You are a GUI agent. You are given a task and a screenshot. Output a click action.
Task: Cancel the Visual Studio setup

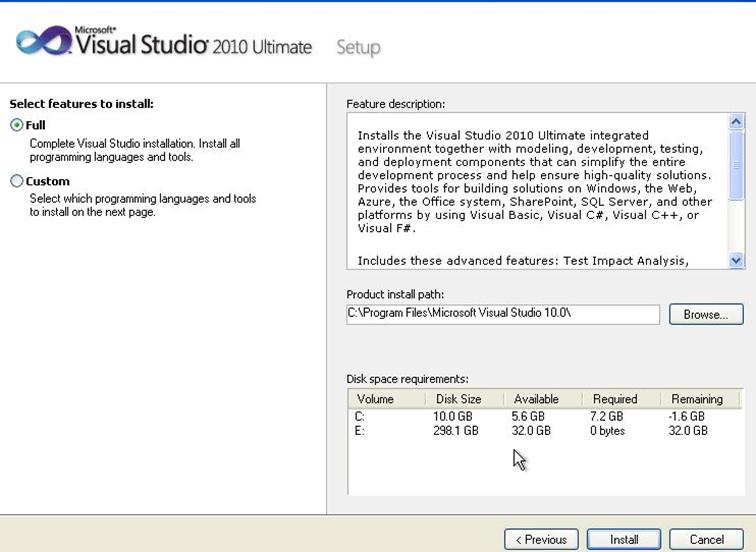point(706,539)
